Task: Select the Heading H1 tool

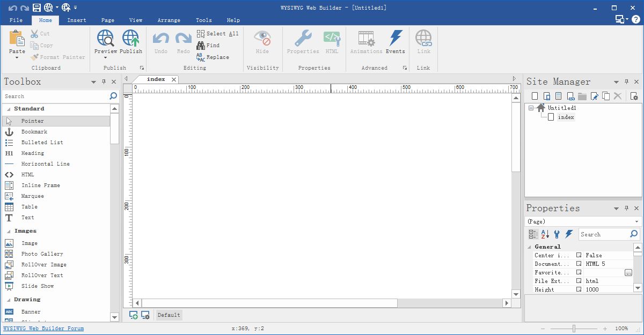Action: [56, 153]
